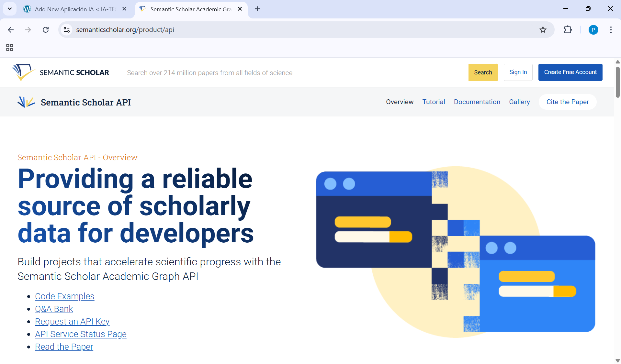Open the Tutorial nav item
Screen dimensions: 621x364
tap(434, 102)
